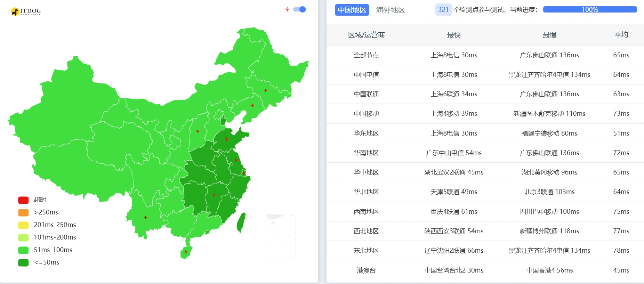Select the lightning marker in Jilin province
This screenshot has width=644, height=284.
(266, 91)
